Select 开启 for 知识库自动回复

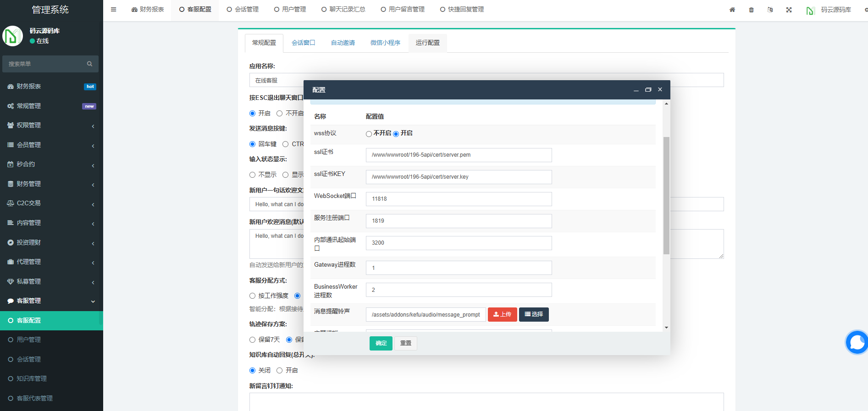click(279, 370)
